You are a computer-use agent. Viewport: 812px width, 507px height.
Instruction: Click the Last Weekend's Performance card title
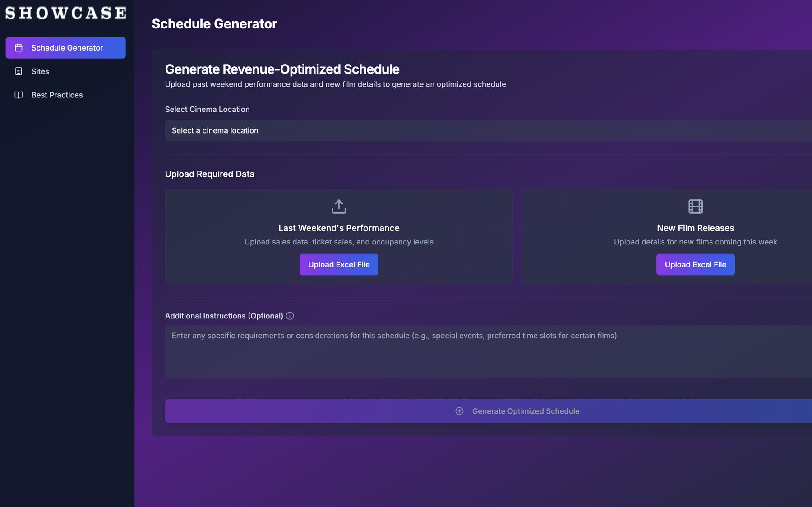[x=339, y=228]
